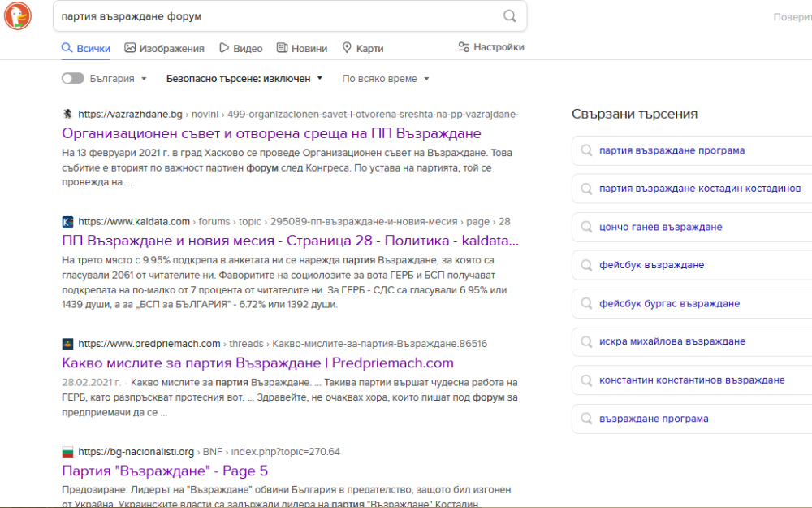The image size is (812, 508).
Task: Open result Организационен съвет и отворена среща
Action: pos(271,133)
